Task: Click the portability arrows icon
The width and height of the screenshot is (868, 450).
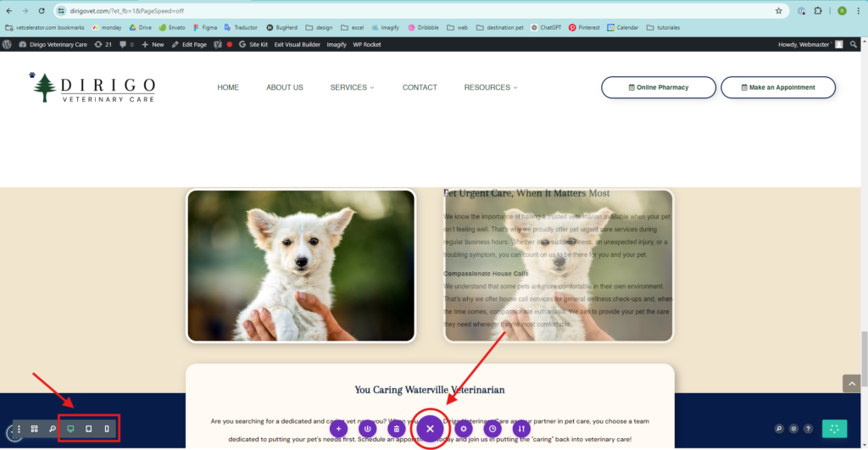Action: click(x=521, y=429)
